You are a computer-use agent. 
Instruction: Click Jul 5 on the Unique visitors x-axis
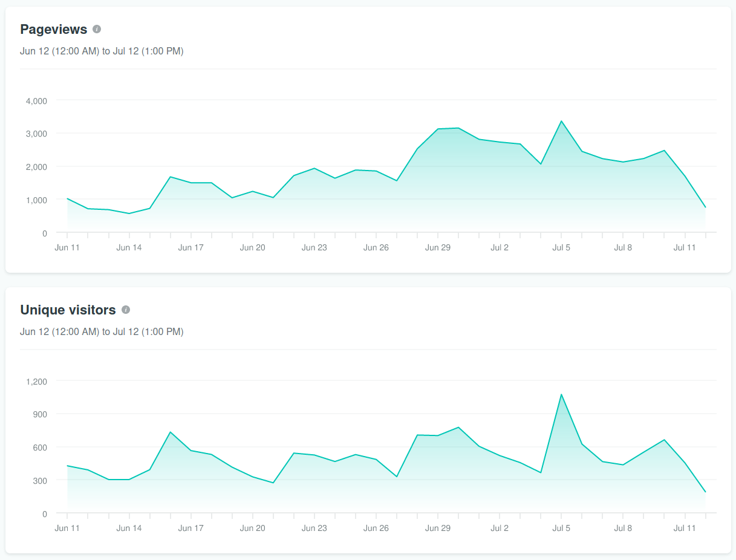(x=561, y=528)
